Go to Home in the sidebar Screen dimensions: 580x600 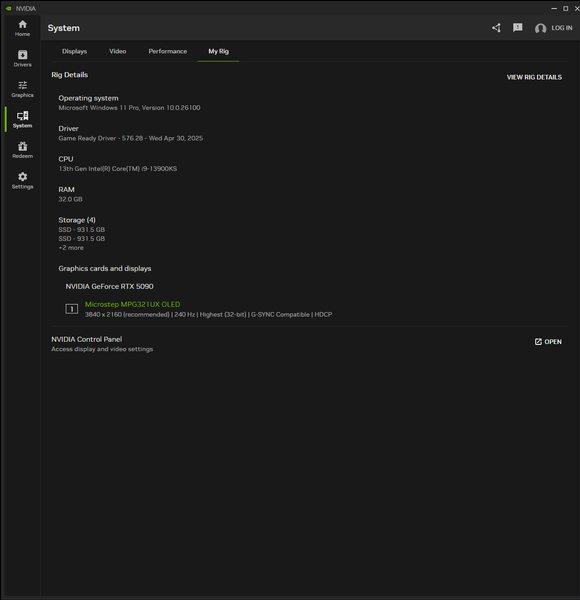22,28
